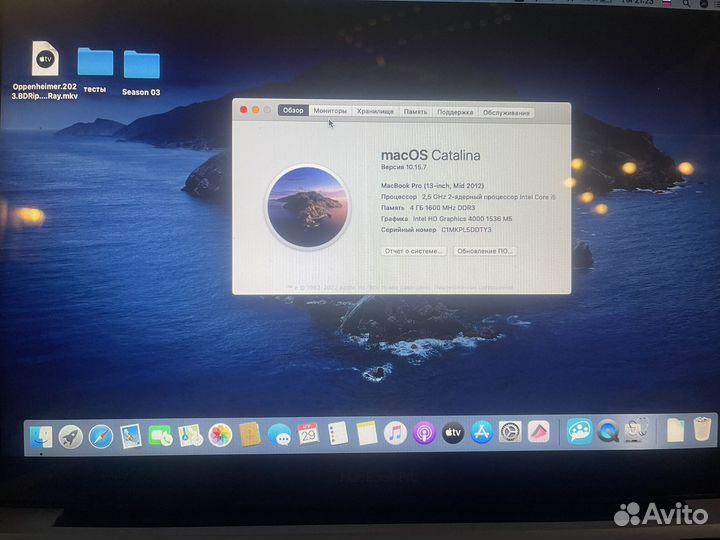The image size is (720, 540).
Task: Click the Версия 10.15.7 text
Action: point(404,167)
